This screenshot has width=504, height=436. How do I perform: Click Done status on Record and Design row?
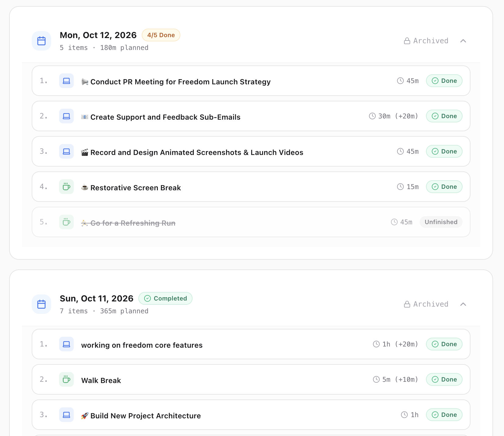(x=444, y=151)
